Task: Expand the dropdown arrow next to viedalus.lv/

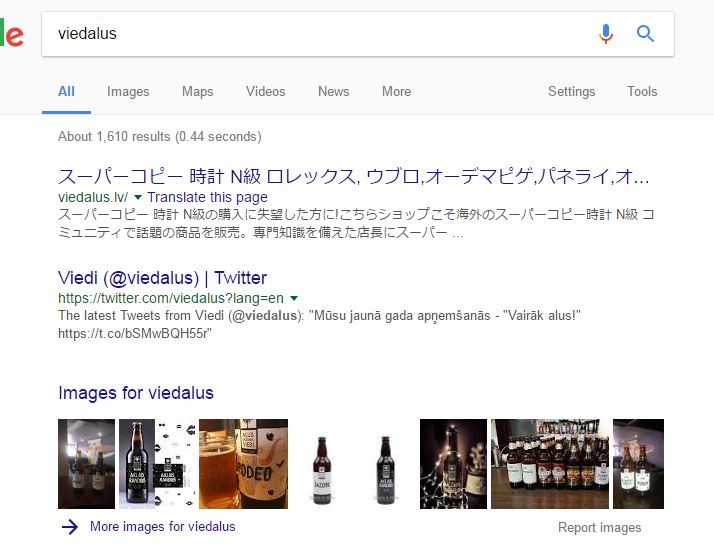Action: [x=138, y=198]
